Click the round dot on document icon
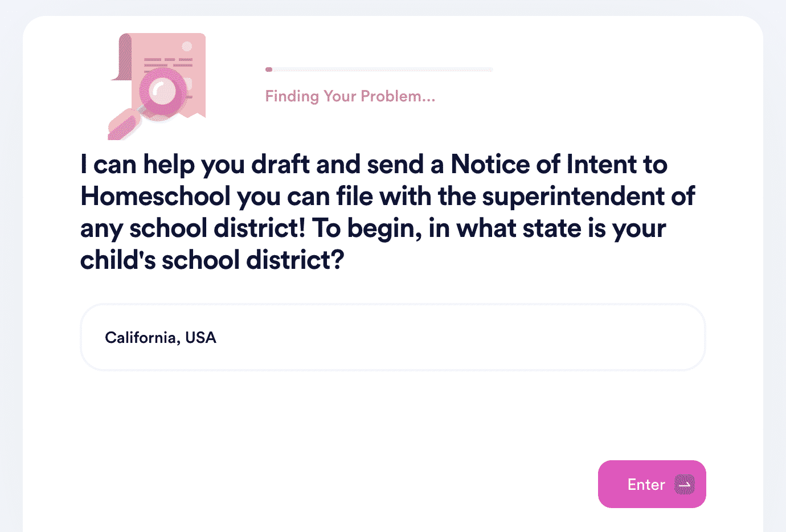The height and width of the screenshot is (532, 786). [186, 46]
